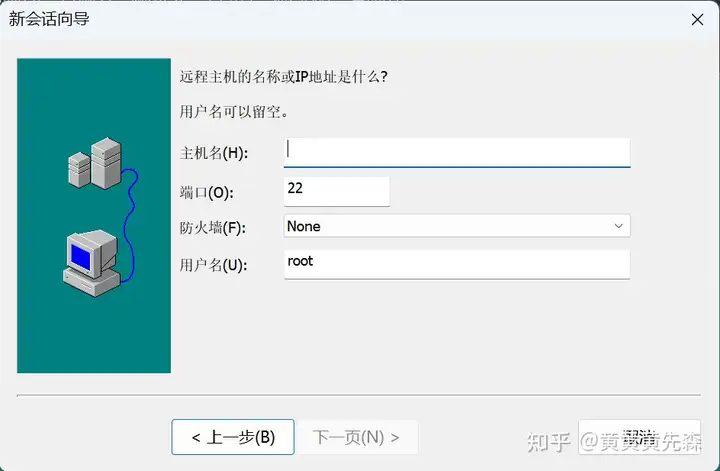
Task: Click the 用户名(U): label
Action: [213, 265]
